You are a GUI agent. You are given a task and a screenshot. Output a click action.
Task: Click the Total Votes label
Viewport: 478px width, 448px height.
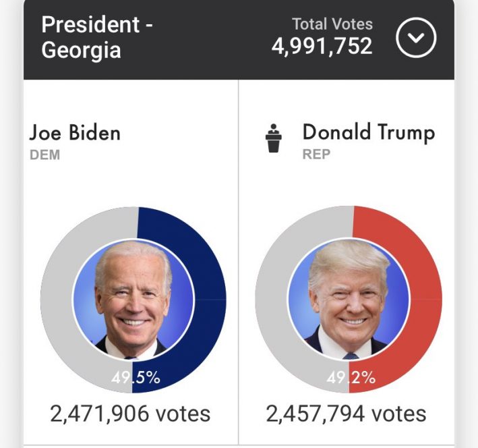click(x=332, y=24)
